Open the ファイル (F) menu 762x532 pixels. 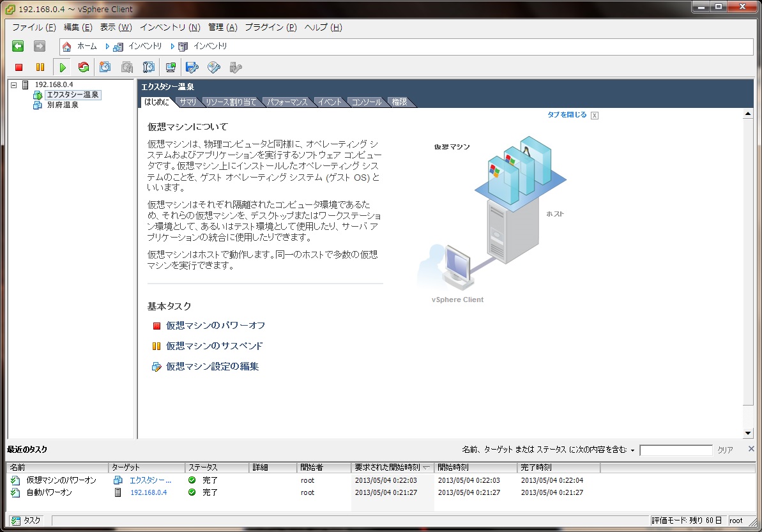coord(34,27)
